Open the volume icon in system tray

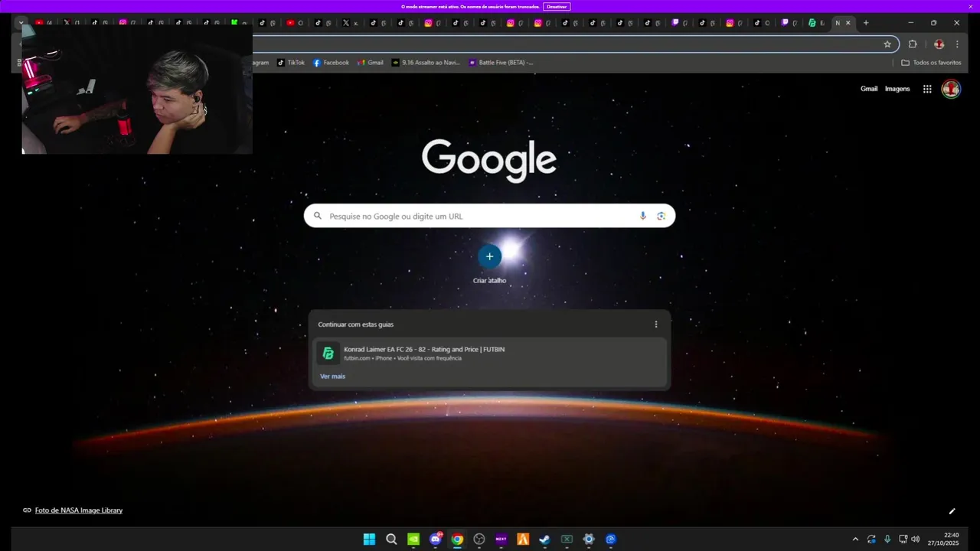[x=915, y=540]
